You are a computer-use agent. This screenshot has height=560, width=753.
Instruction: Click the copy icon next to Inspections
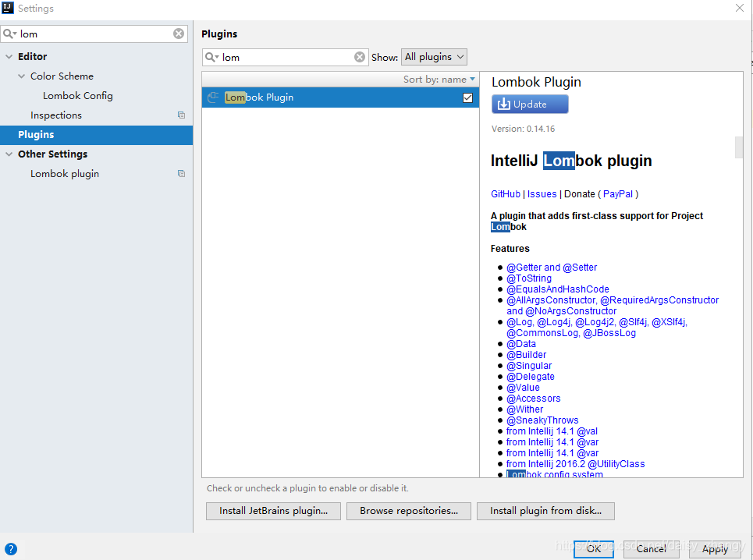click(181, 115)
